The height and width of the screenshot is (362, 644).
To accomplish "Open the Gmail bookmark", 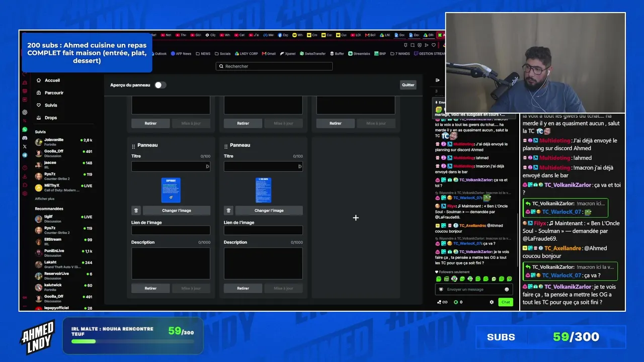I will (x=269, y=54).
